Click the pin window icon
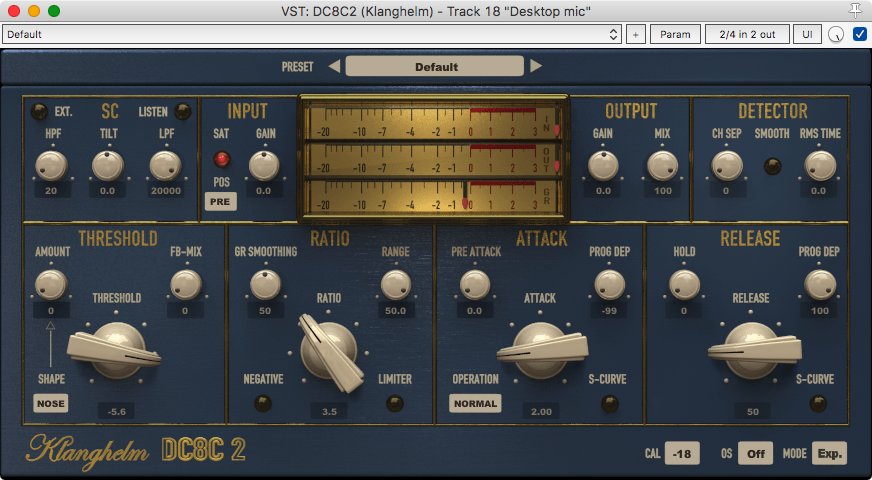 pos(855,11)
